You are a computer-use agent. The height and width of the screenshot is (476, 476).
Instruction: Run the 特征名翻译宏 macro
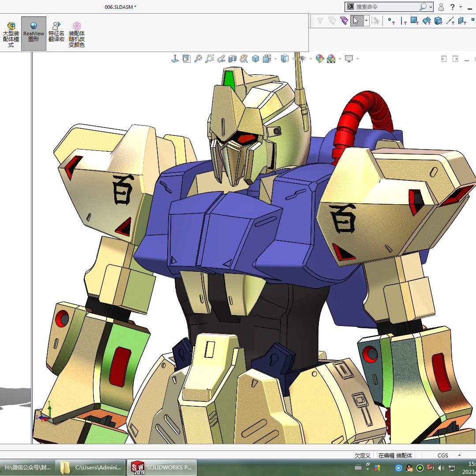pos(56,32)
